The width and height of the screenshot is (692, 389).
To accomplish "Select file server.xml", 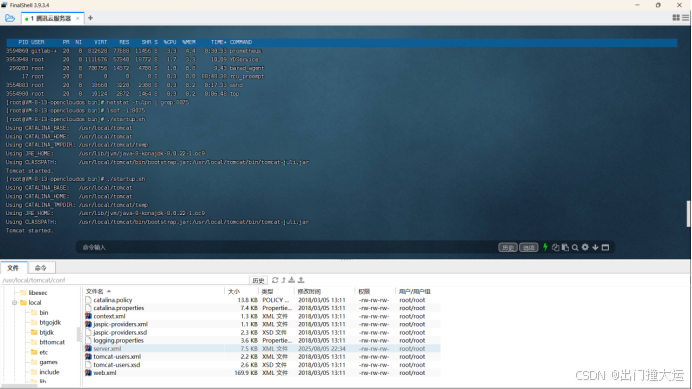I will tap(107, 348).
